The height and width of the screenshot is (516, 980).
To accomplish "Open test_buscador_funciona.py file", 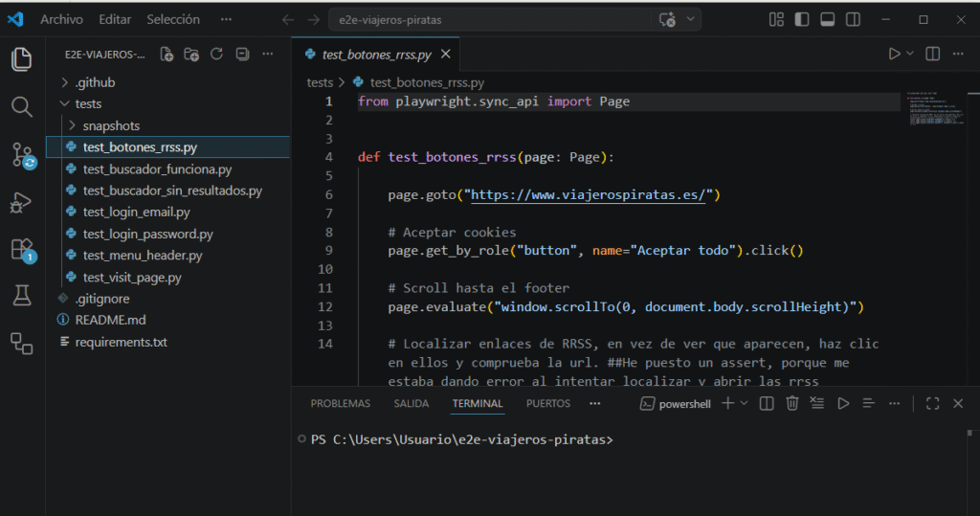I will point(167,168).
